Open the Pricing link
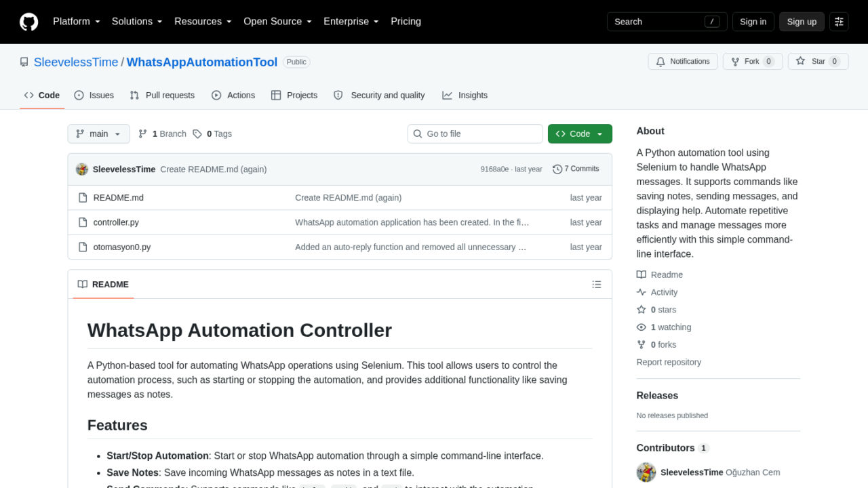This screenshot has height=488, width=868. pyautogui.click(x=406, y=22)
